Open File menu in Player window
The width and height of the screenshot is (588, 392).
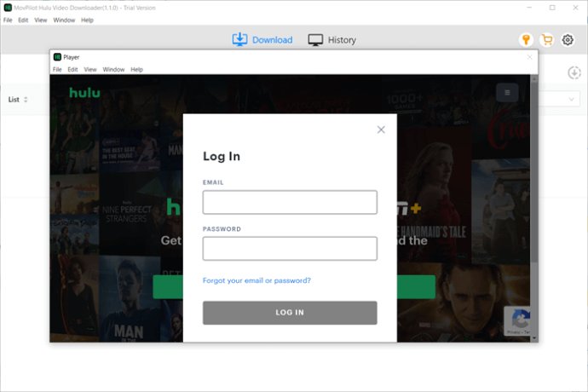pos(57,70)
